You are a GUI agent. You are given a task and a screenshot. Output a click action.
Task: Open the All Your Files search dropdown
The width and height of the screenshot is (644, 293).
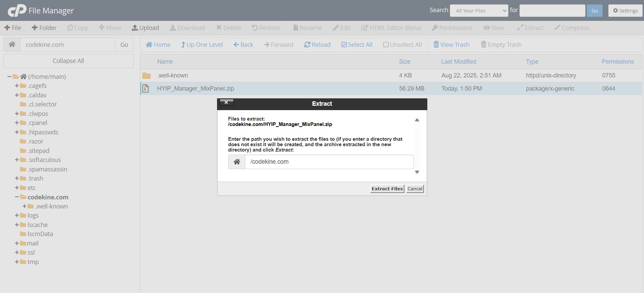[x=479, y=10]
